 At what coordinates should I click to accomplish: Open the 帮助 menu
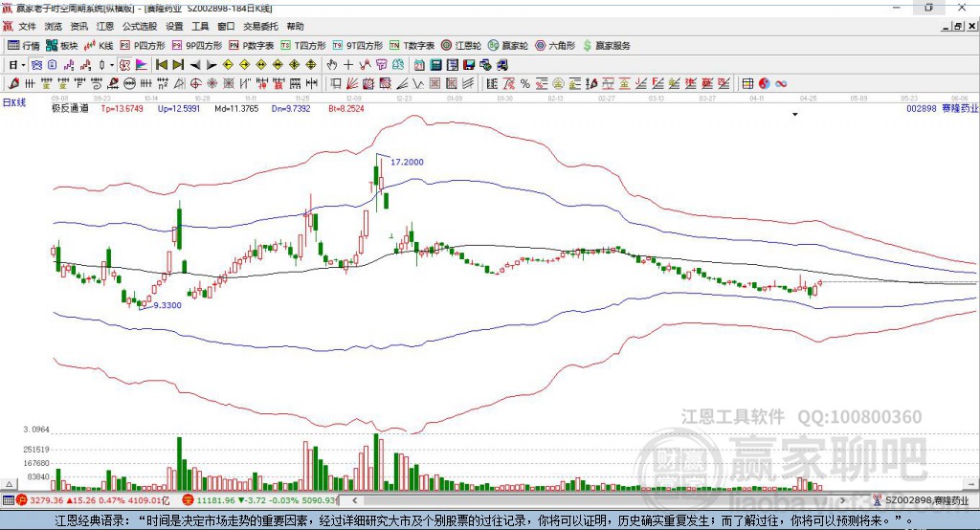point(295,26)
